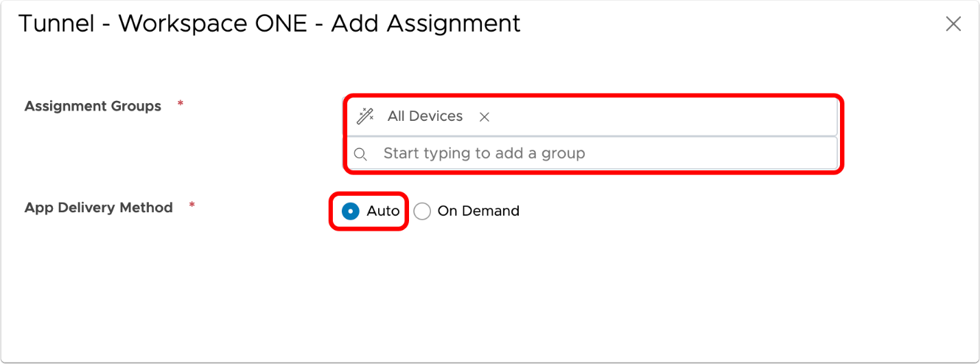Click the Auto option label text

tap(383, 211)
